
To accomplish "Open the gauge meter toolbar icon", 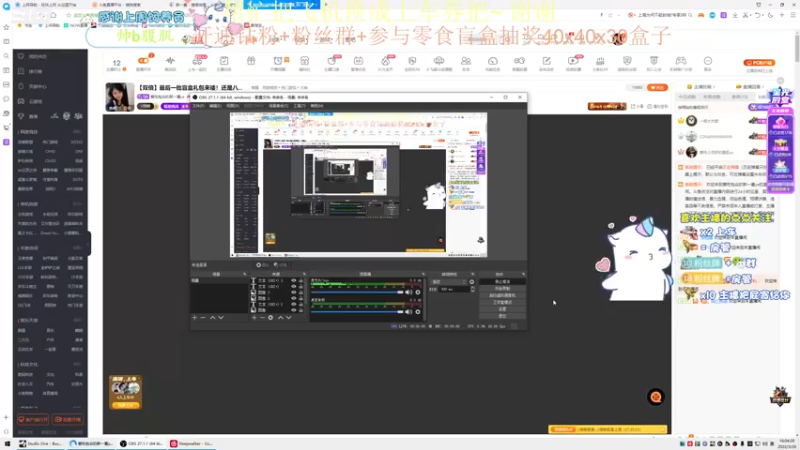I will click(493, 63).
